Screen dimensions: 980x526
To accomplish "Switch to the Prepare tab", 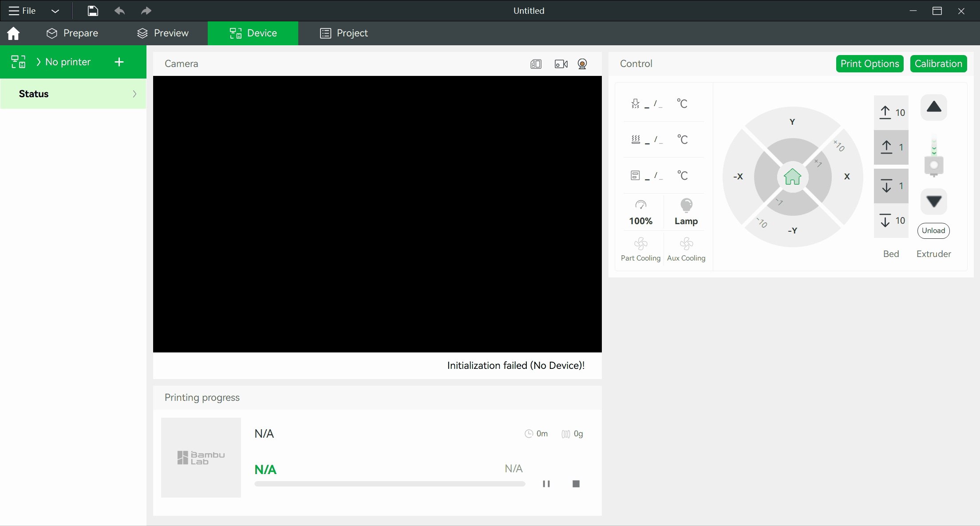I will [x=72, y=33].
